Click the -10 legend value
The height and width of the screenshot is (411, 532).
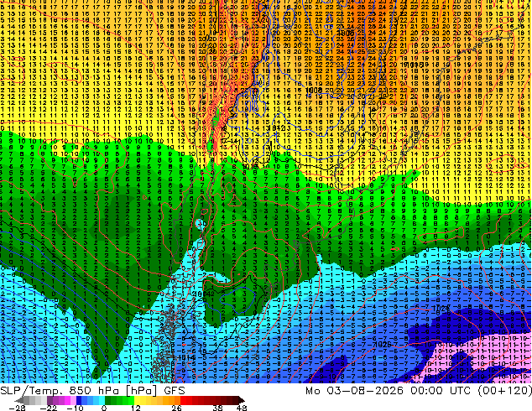(x=75, y=408)
